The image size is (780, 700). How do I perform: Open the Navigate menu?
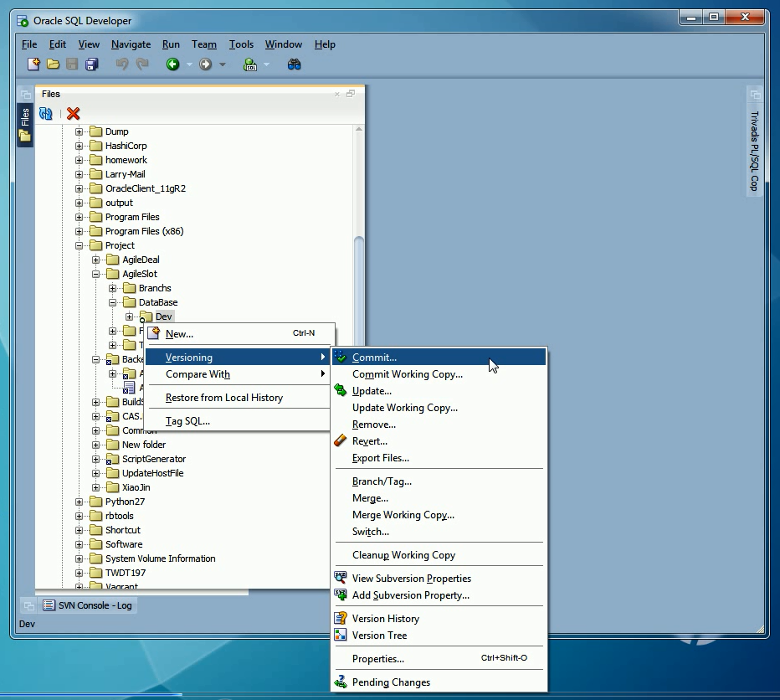click(x=131, y=44)
